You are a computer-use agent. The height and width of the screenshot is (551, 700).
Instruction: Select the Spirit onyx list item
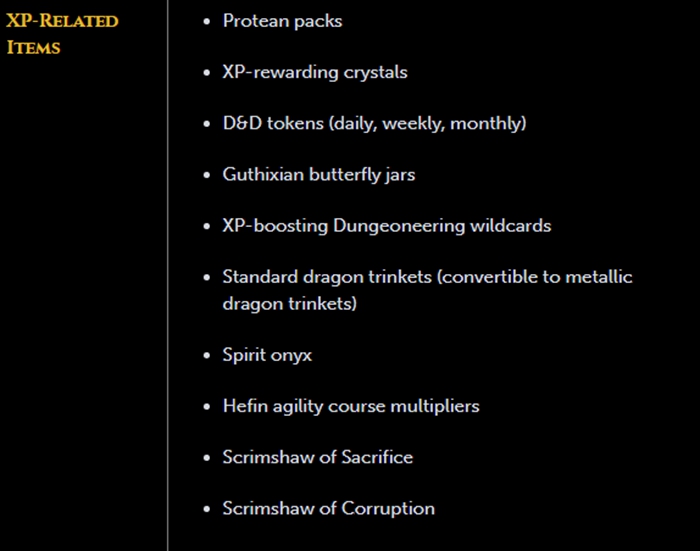[267, 355]
